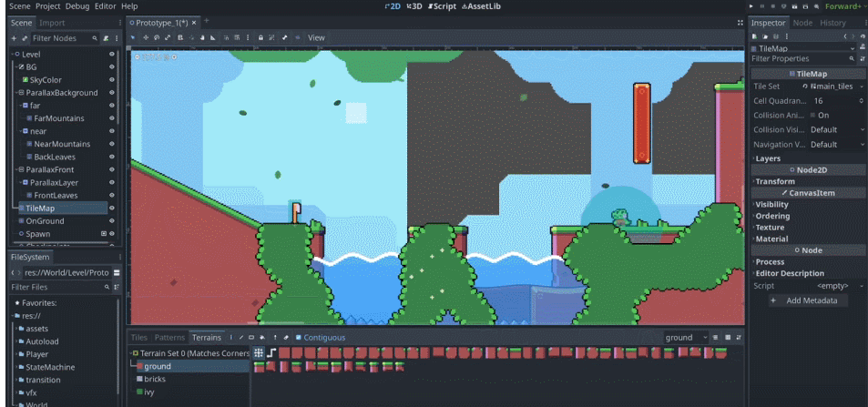
Task: Switch to the 2D workspace
Action: pyautogui.click(x=393, y=6)
